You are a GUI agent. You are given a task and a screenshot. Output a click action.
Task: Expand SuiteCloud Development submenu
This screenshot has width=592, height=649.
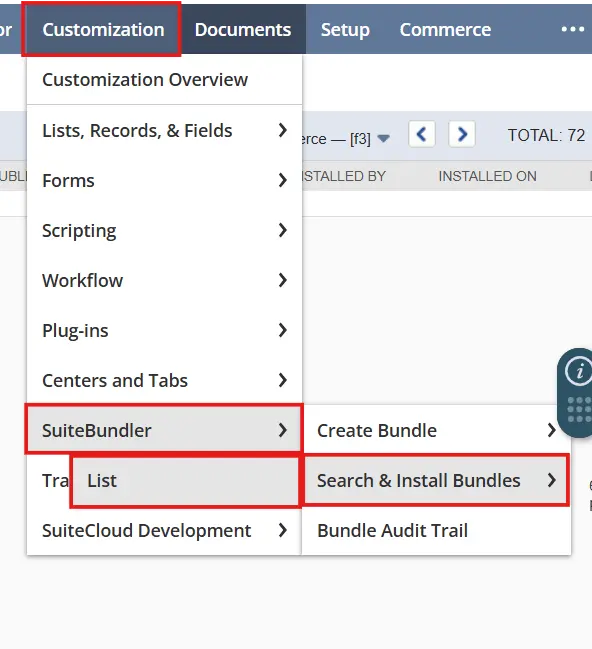tap(164, 531)
